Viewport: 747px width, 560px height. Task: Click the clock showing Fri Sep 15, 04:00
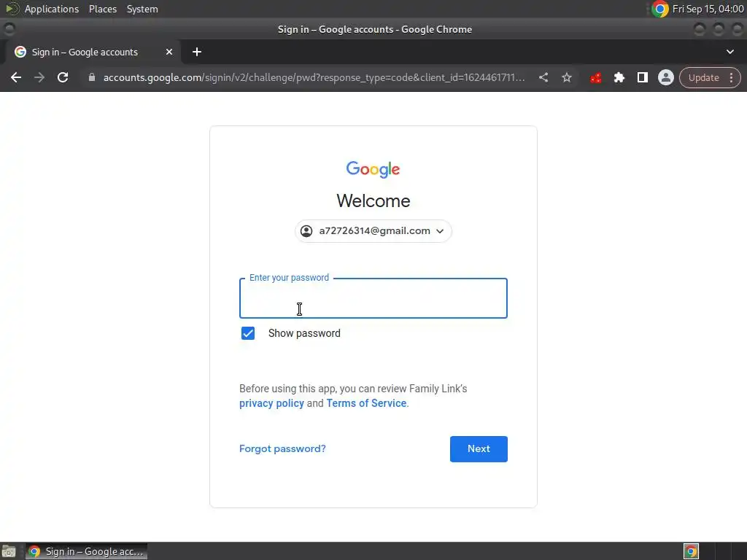pos(708,9)
